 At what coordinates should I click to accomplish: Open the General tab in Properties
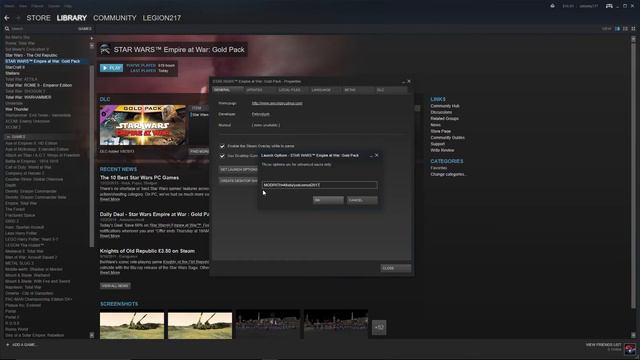(228, 90)
